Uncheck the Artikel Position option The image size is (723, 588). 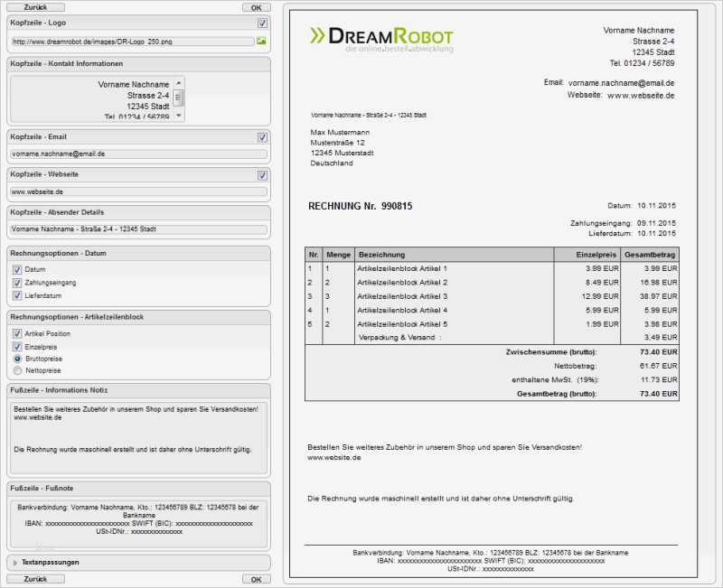coord(17,333)
